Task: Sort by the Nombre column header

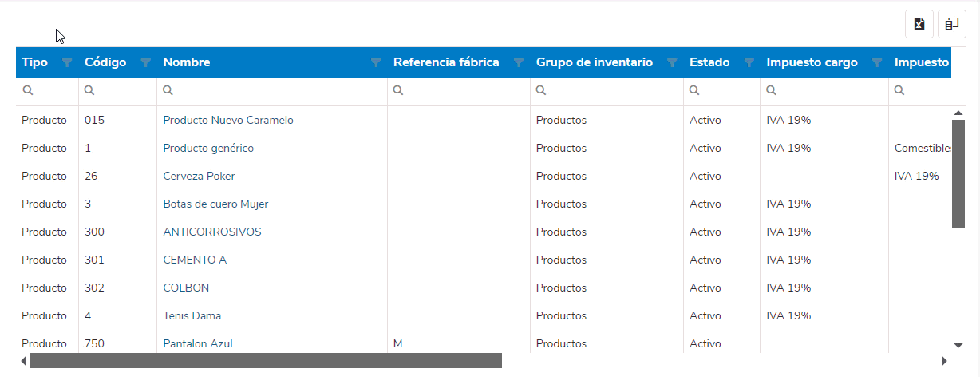Action: pos(187,62)
